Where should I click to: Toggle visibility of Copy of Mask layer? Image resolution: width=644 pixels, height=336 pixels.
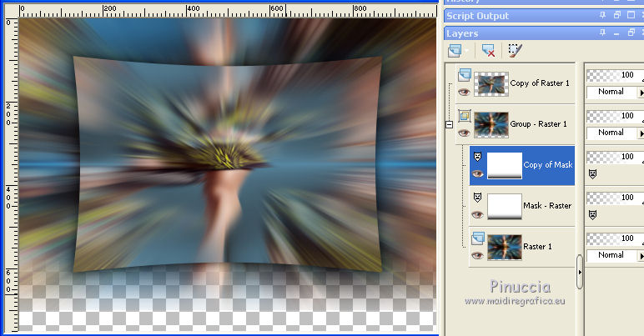click(x=477, y=174)
